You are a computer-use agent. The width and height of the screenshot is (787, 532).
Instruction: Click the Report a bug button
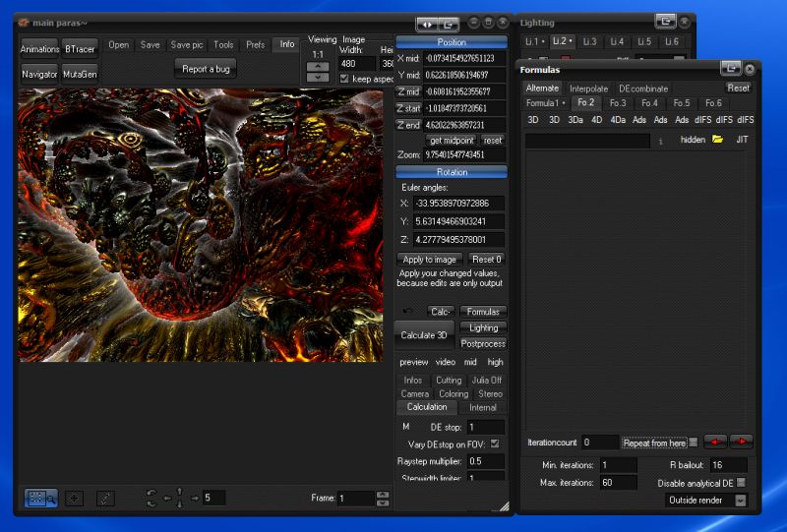point(206,69)
